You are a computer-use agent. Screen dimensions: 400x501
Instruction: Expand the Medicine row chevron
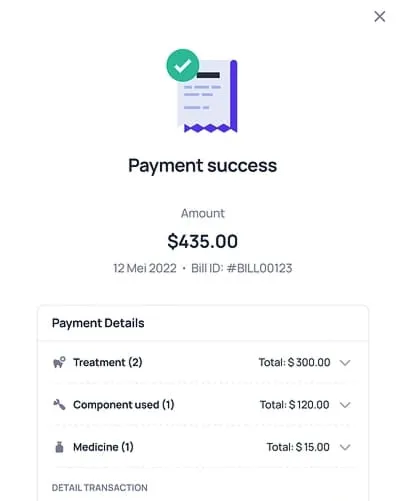[345, 447]
